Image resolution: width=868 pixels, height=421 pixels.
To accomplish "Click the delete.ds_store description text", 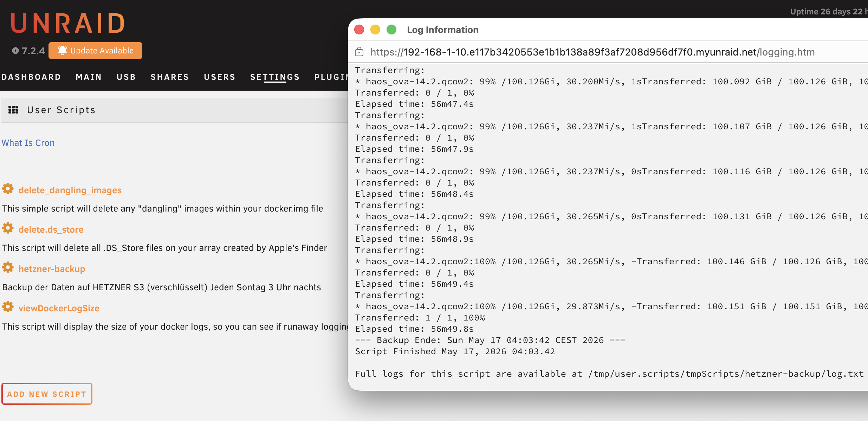I will click(165, 248).
